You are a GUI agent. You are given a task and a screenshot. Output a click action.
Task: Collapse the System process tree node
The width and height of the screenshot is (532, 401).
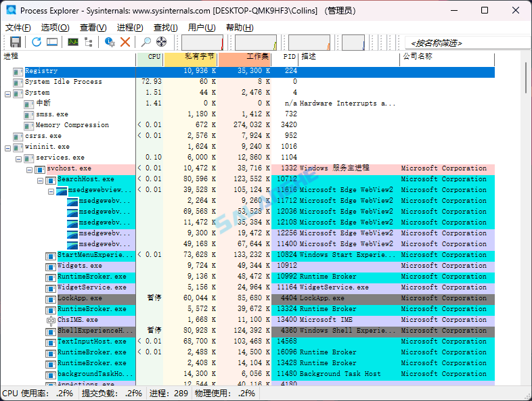tap(8, 94)
